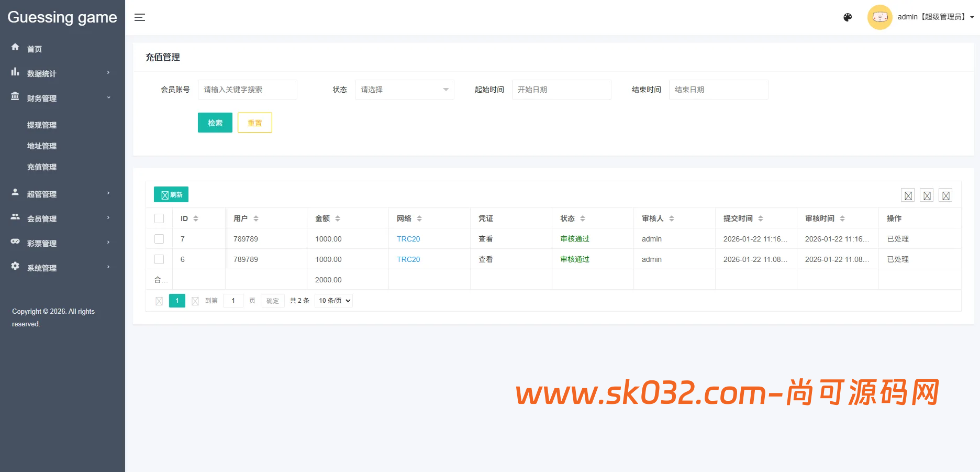Toggle the select-all checkbox in table header
The height and width of the screenshot is (472, 980).
159,218
